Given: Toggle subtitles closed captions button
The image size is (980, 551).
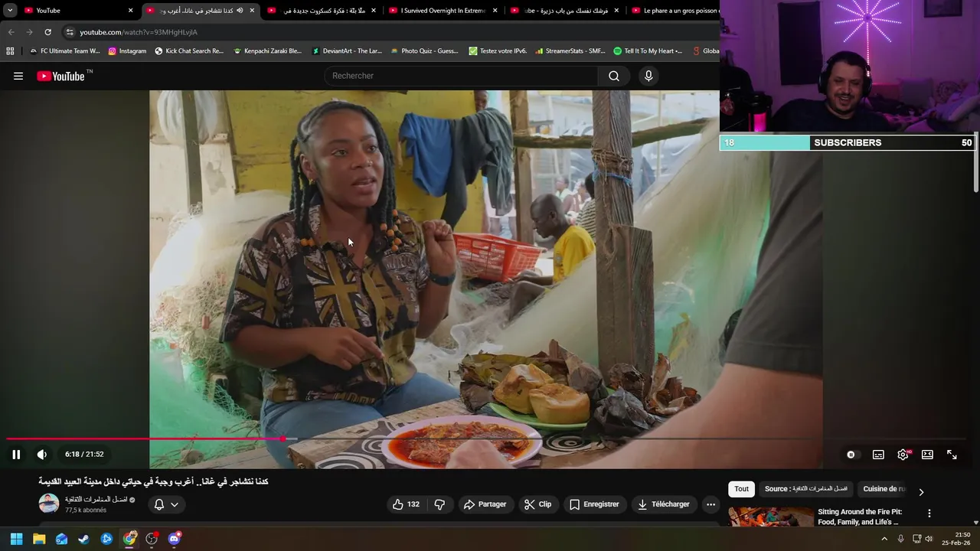Looking at the screenshot, I should [x=878, y=455].
